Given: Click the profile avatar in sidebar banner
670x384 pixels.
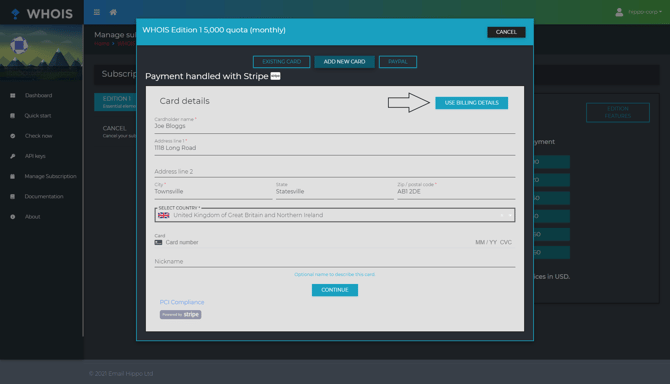Looking at the screenshot, I should click(19, 45).
